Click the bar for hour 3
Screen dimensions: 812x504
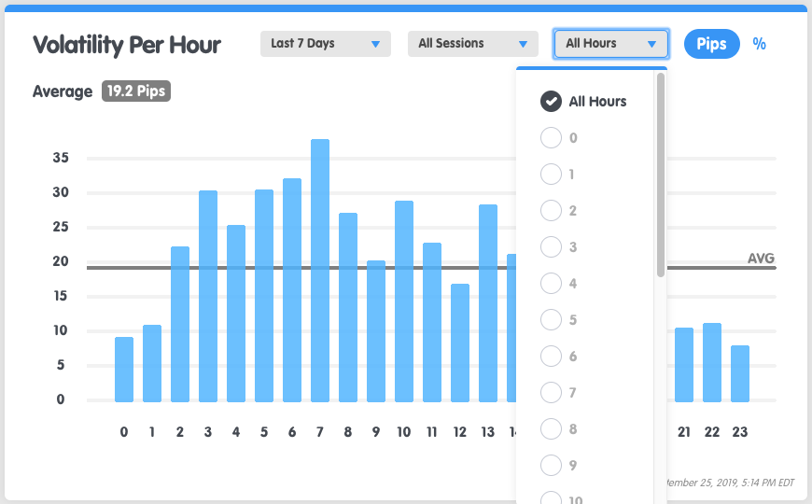[x=208, y=296]
